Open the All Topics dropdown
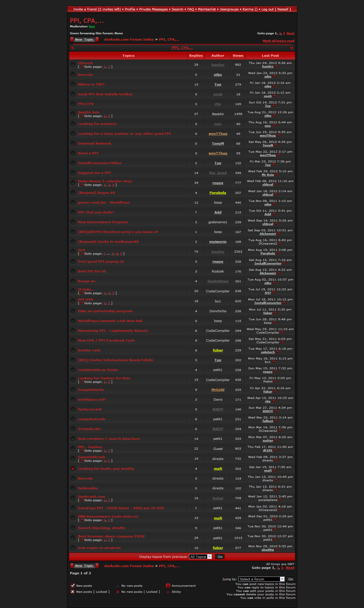Viewport: 364px width, 608px height. 200,557
